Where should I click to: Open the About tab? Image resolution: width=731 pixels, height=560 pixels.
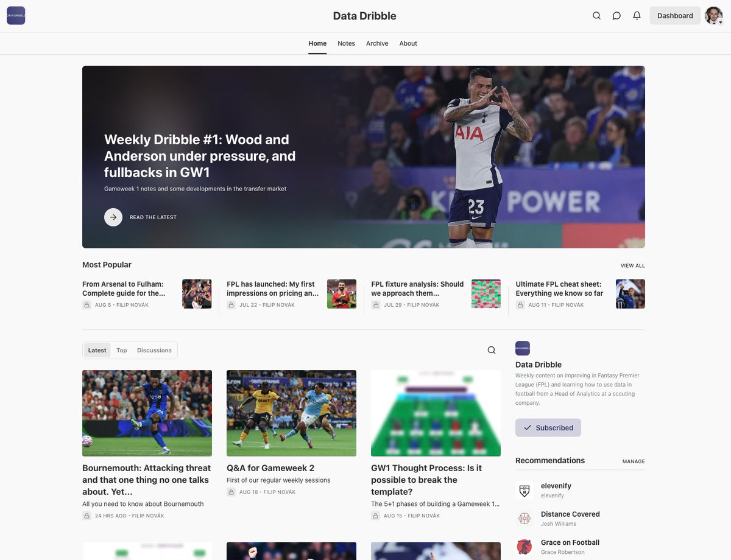pyautogui.click(x=408, y=43)
